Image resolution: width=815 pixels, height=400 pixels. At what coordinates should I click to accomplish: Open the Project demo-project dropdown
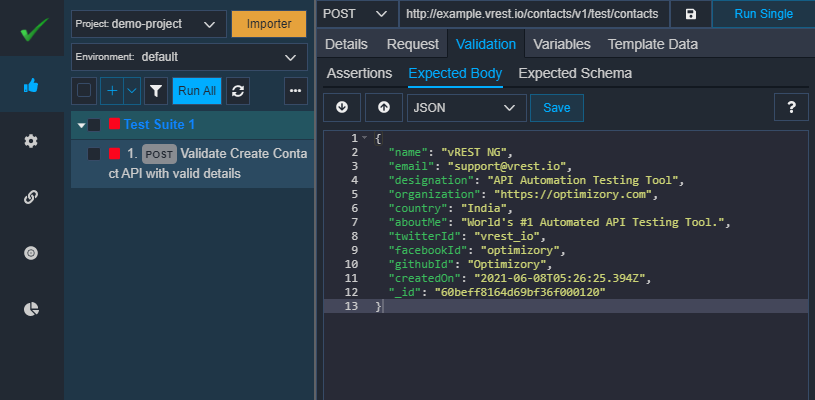(149, 24)
